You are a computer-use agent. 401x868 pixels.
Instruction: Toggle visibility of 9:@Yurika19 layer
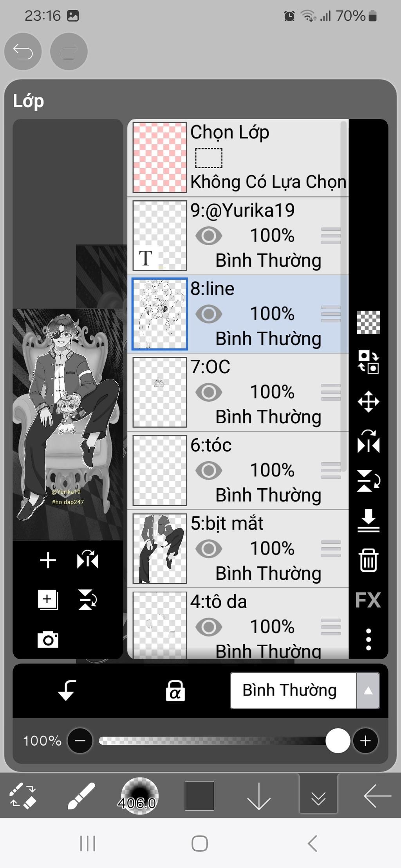tap(209, 235)
